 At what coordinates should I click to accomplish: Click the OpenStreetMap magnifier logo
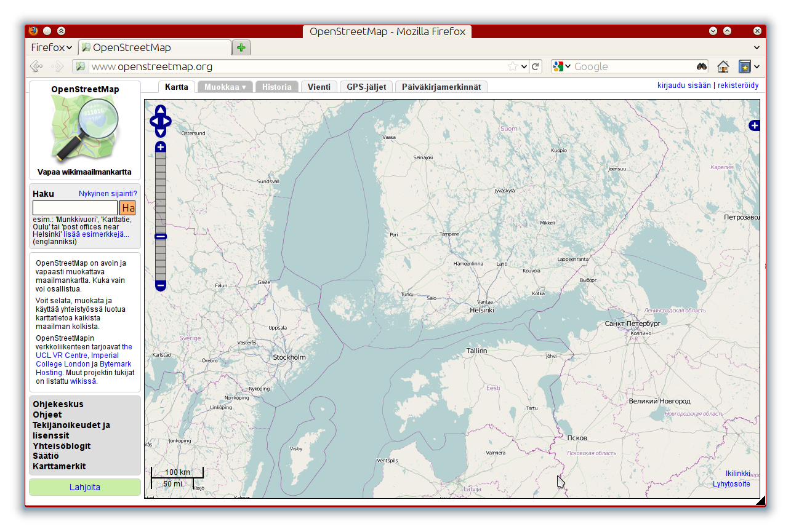(x=85, y=130)
